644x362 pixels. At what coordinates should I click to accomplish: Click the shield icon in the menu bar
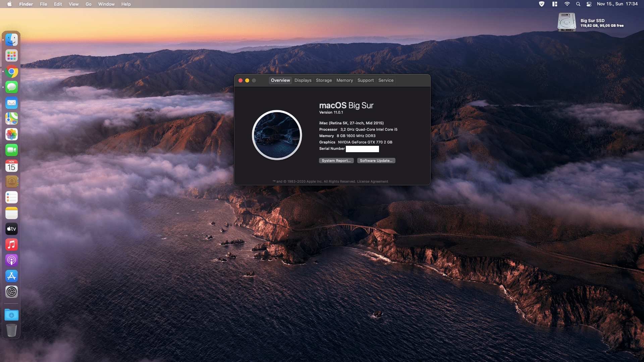point(541,4)
